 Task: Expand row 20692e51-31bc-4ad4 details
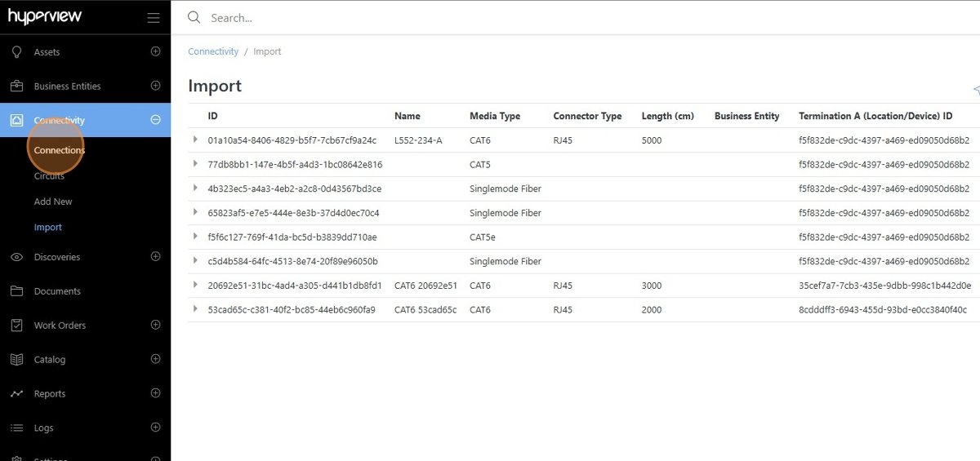click(x=195, y=285)
